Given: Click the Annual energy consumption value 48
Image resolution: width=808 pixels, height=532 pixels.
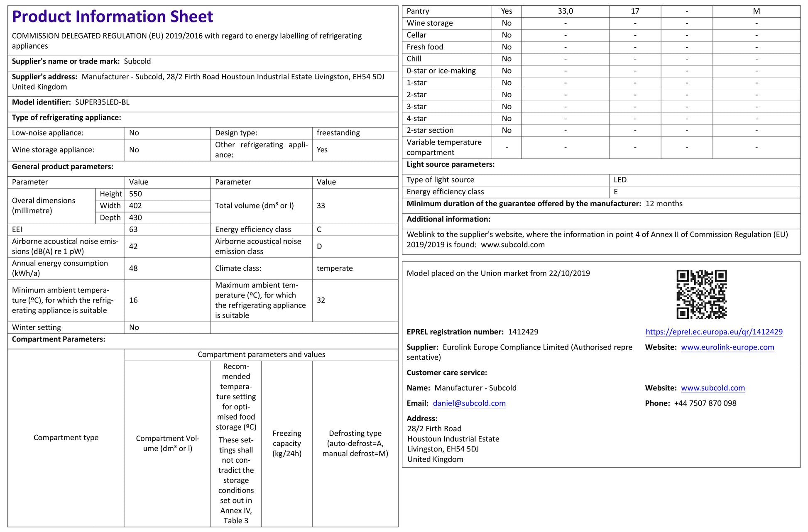Looking at the screenshot, I should click(x=133, y=268).
